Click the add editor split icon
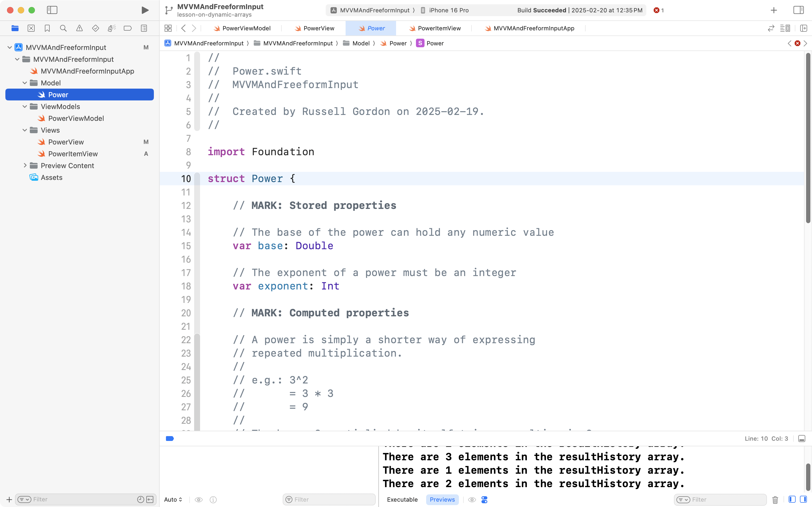812x507 pixels. click(x=803, y=28)
